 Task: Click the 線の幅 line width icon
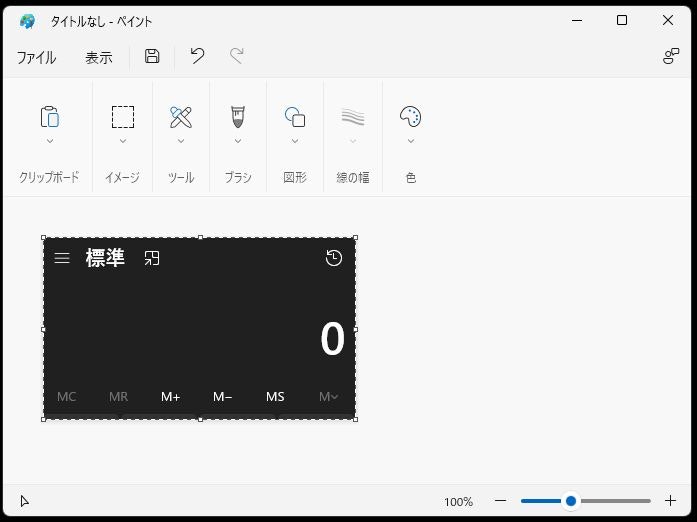click(353, 117)
